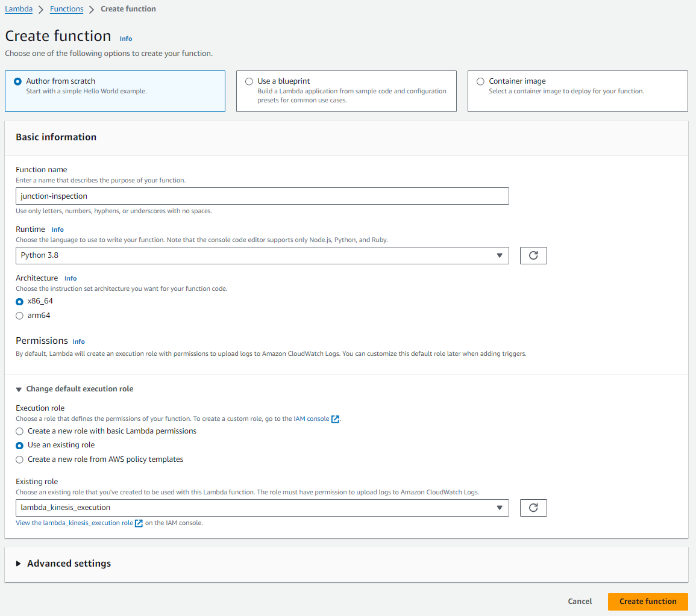Image resolution: width=696 pixels, height=616 pixels.
Task: Click the Create function button
Action: 648,601
